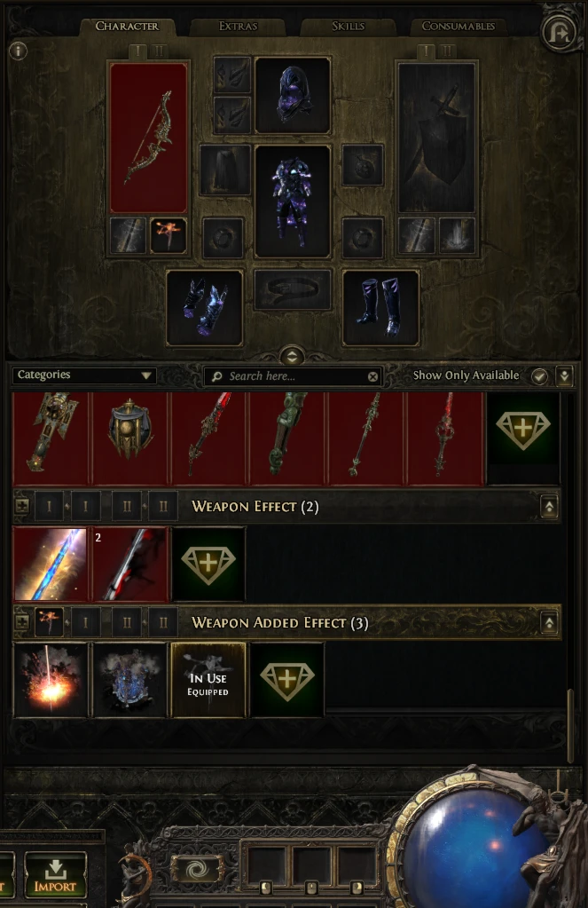
Task: Open the Categories dropdown
Action: click(x=84, y=375)
